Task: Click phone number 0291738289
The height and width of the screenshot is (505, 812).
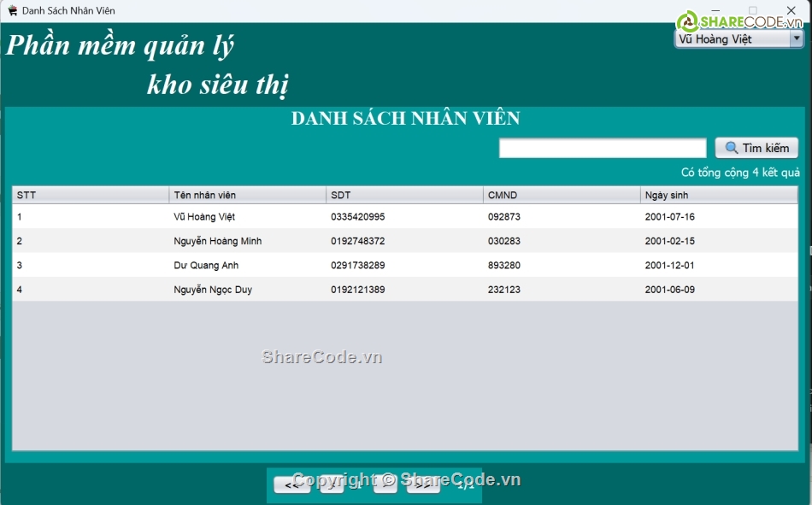Action: coord(358,265)
